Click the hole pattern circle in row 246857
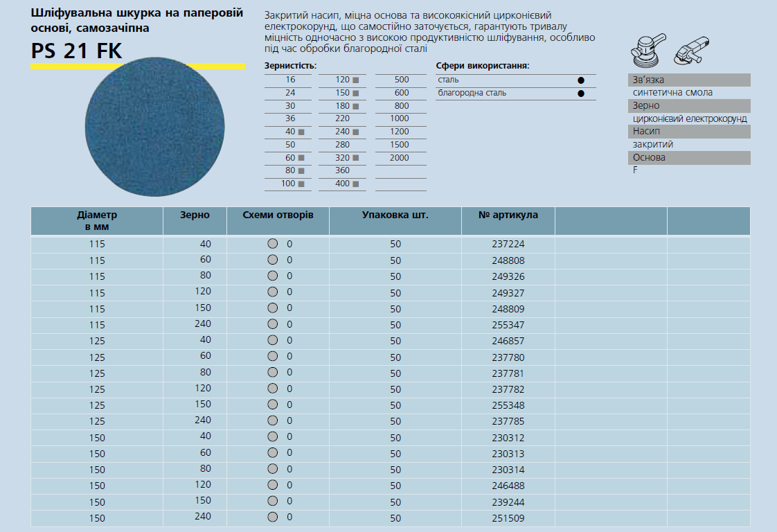This screenshot has width=777, height=532. (x=273, y=340)
